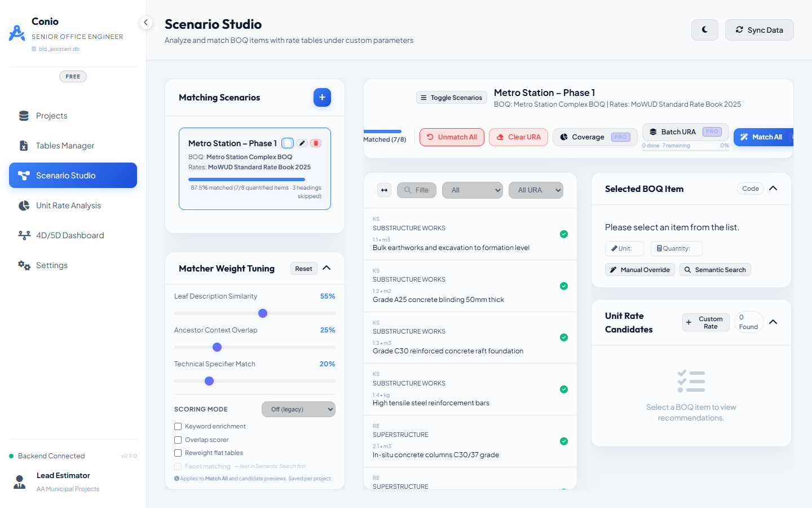
Task: Click the Clear URA button
Action: [x=518, y=137]
